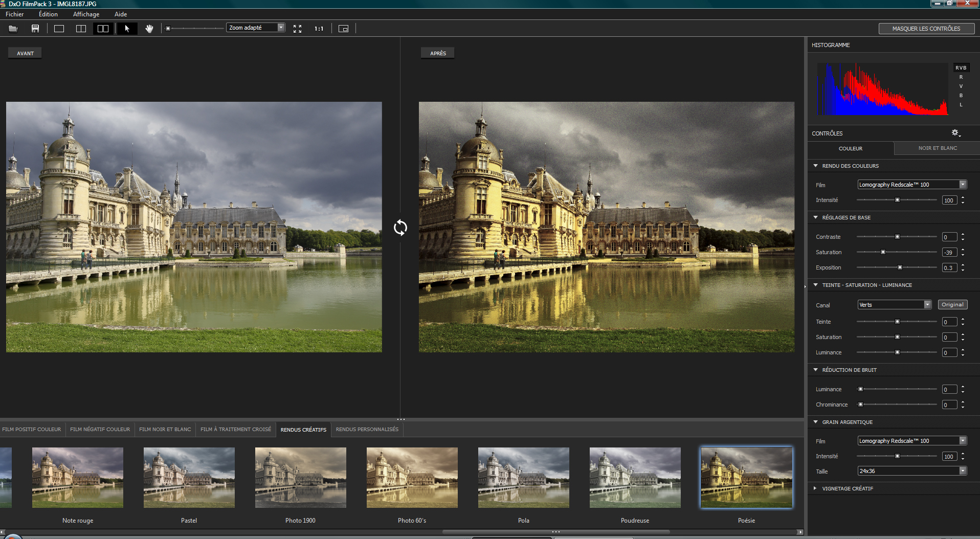Open the Taille 24x36 dropdown
The image size is (980, 539).
(912, 471)
